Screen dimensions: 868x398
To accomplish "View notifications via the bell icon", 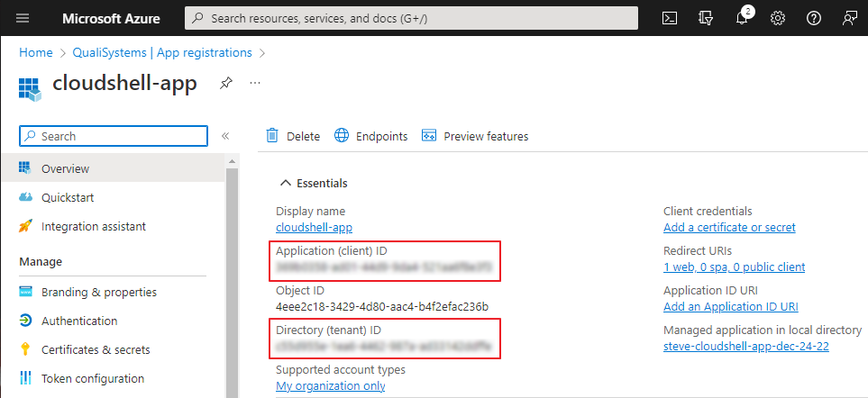I will pyautogui.click(x=742, y=18).
